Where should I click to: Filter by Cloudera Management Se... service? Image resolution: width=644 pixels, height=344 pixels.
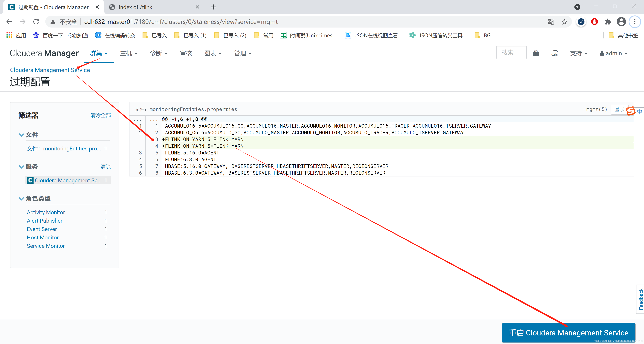(x=68, y=180)
